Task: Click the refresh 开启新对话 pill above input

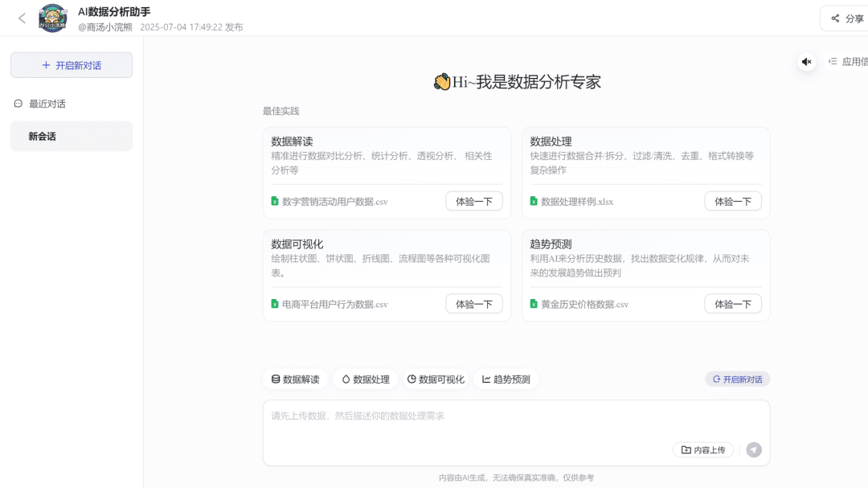Action: 737,379
